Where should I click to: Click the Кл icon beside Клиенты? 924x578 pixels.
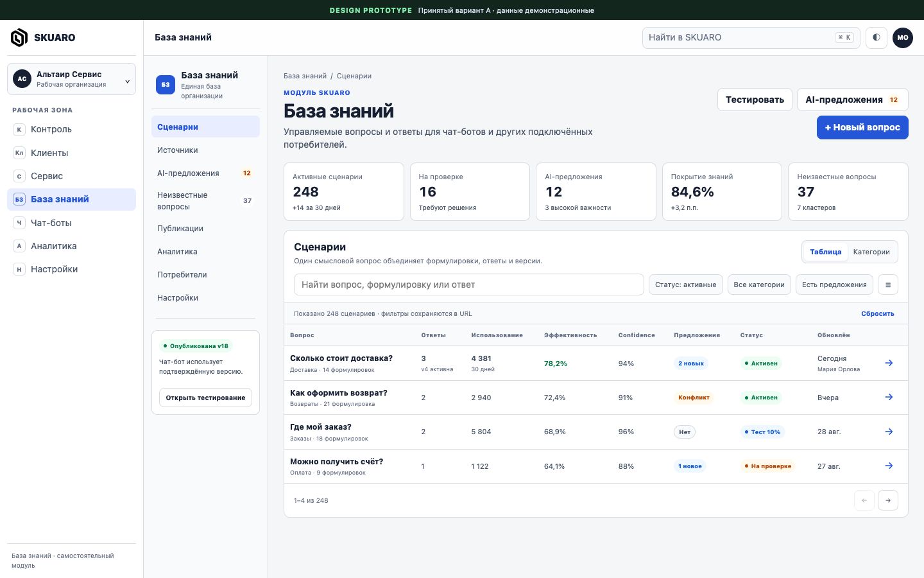coord(19,153)
